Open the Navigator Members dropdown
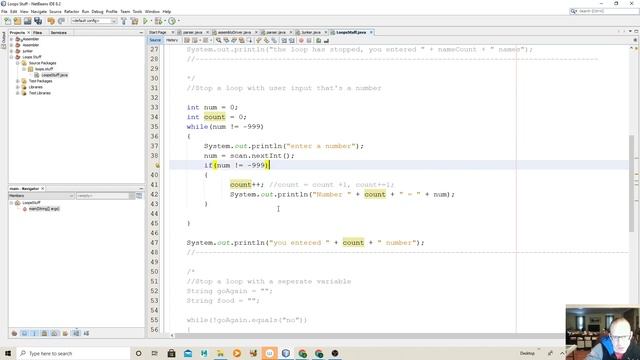640x360 pixels. [42, 196]
